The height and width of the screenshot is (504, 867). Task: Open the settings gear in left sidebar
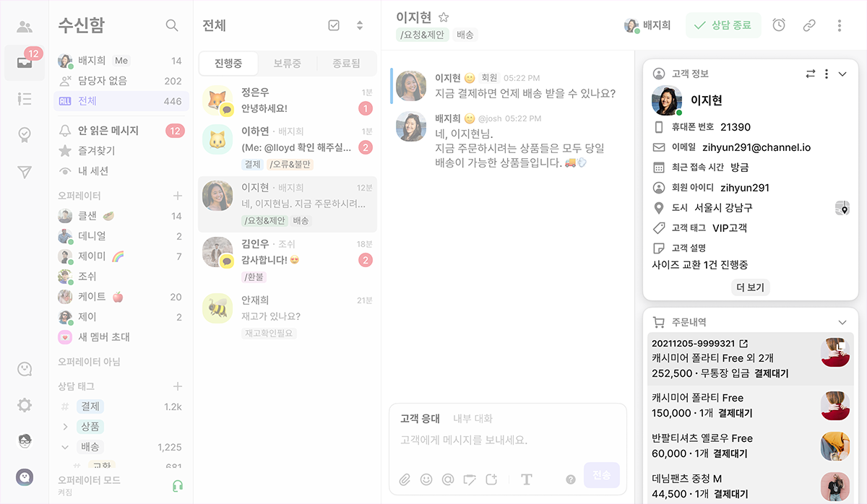(25, 405)
